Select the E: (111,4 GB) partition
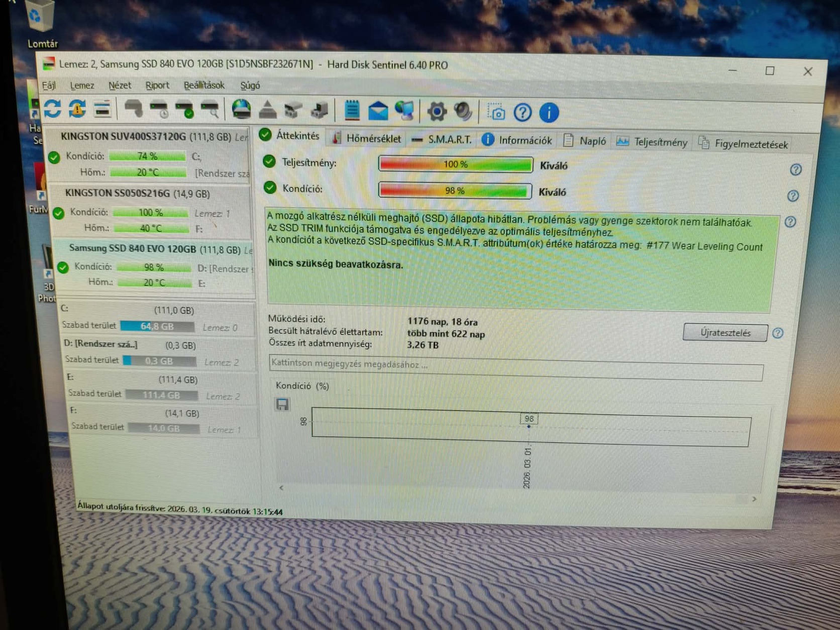This screenshot has height=630, width=840. pyautogui.click(x=162, y=387)
